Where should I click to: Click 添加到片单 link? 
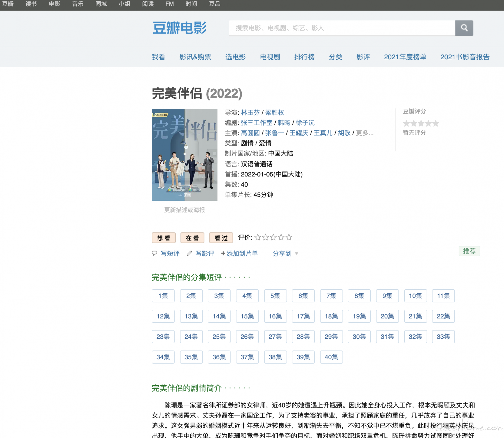pos(242,254)
